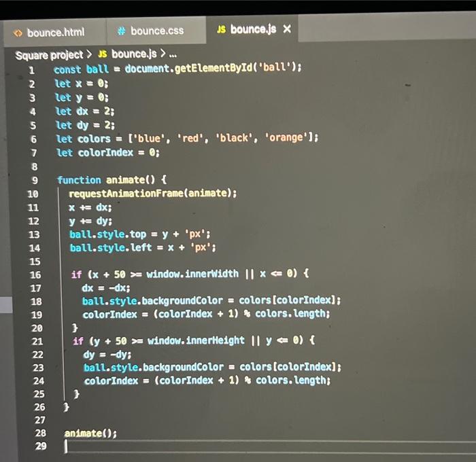
Task: Place cursor on empty line 29
Action: [x=270, y=446]
